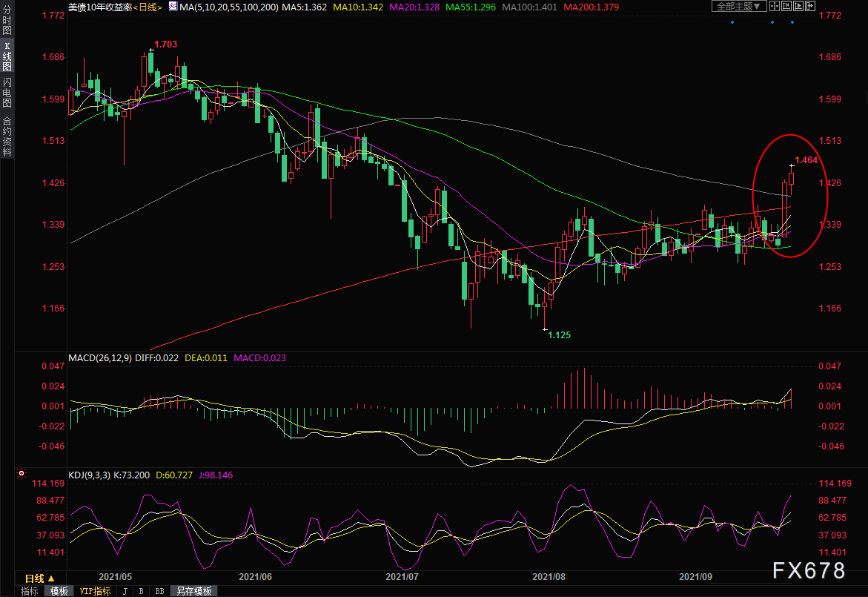This screenshot has width=868, height=597.
Task: Open the 合约资料 side tab
Action: pos(7,136)
